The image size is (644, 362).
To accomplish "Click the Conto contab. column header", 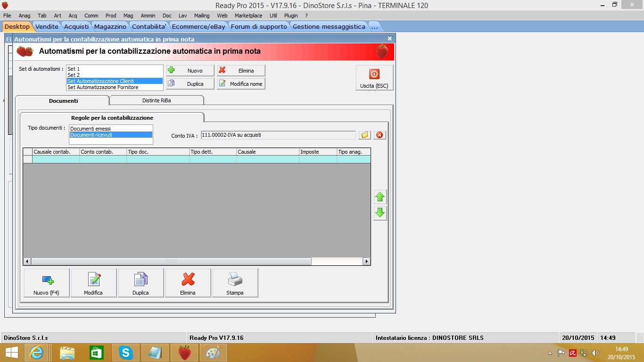I will (103, 152).
